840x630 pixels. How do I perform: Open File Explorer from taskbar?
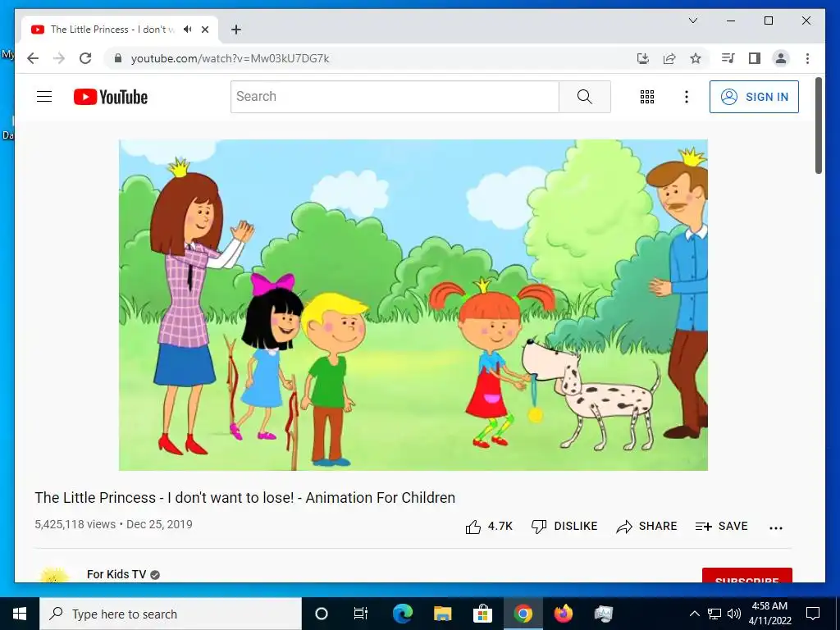[442, 614]
